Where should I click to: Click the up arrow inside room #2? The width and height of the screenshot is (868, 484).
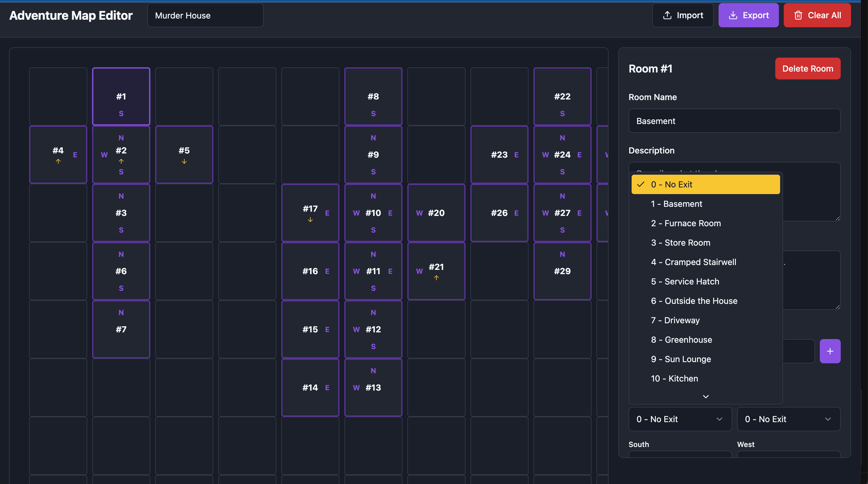coord(121,161)
